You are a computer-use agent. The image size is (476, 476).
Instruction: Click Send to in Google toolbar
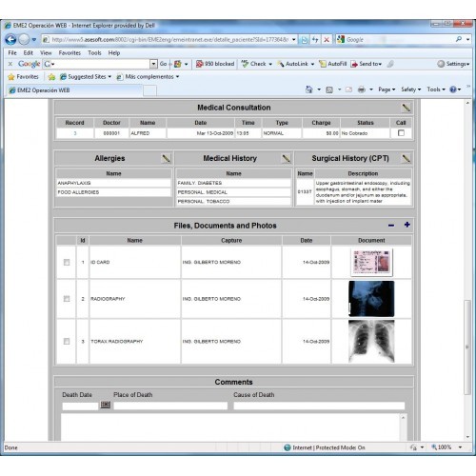tap(367, 64)
